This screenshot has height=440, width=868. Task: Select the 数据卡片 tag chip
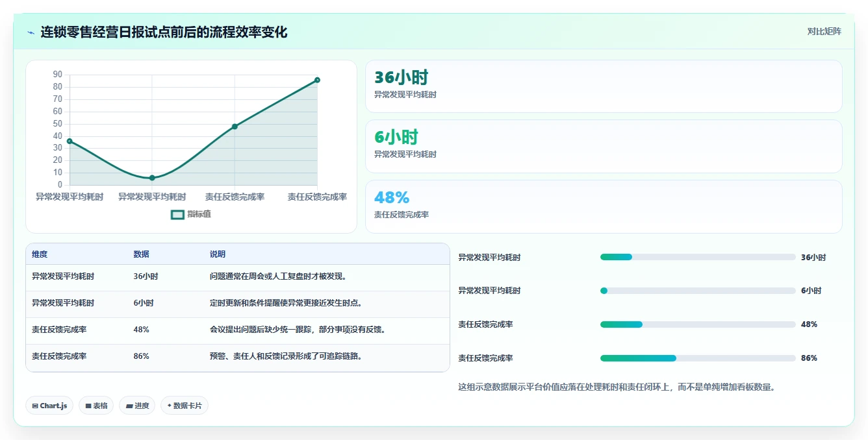pyautogui.click(x=185, y=406)
